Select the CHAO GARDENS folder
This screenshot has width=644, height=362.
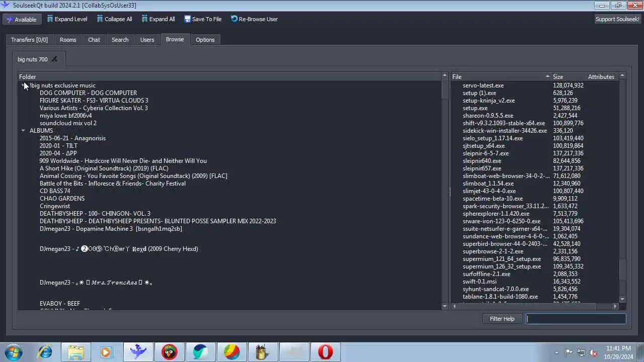pyautogui.click(x=62, y=199)
